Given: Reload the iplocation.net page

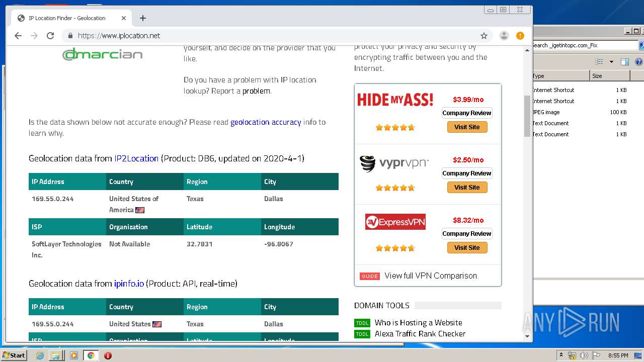Looking at the screenshot, I should tap(50, 36).
